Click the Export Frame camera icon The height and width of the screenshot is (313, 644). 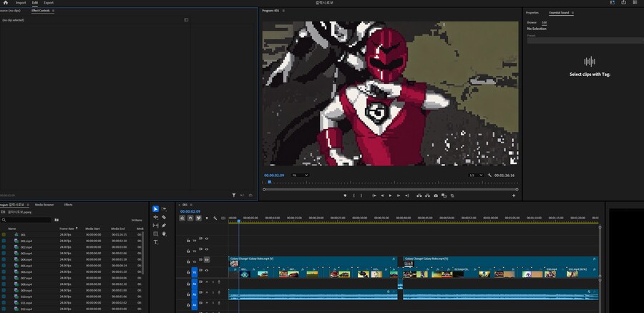[x=436, y=196]
